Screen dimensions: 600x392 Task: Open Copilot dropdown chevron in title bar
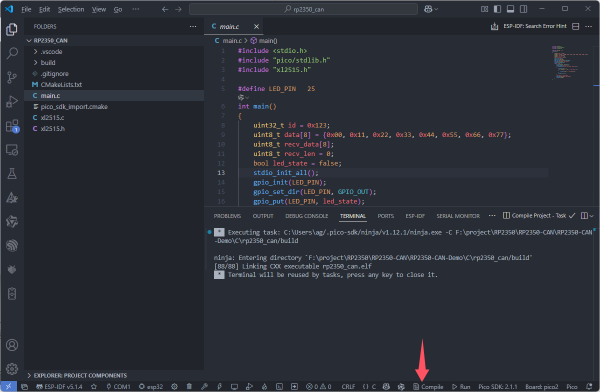tap(436, 9)
